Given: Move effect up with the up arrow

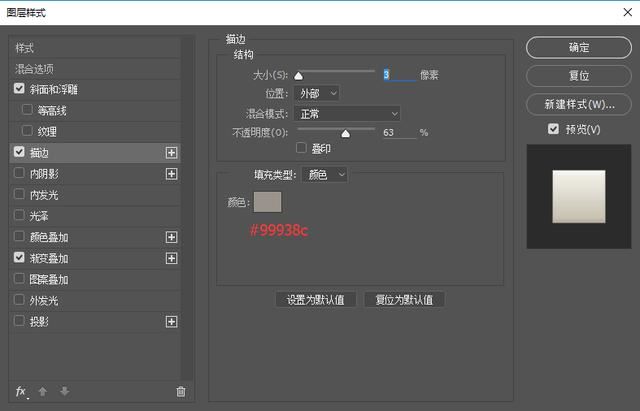Looking at the screenshot, I should coord(42,391).
